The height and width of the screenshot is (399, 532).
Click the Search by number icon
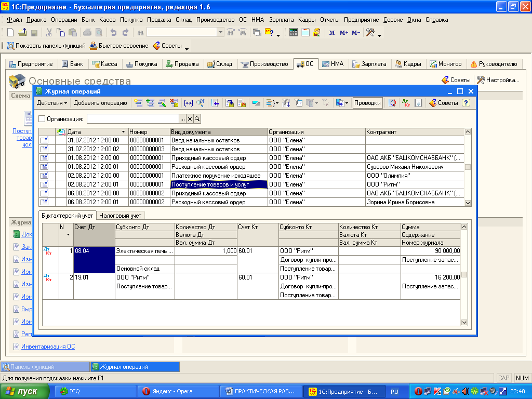coord(200,103)
